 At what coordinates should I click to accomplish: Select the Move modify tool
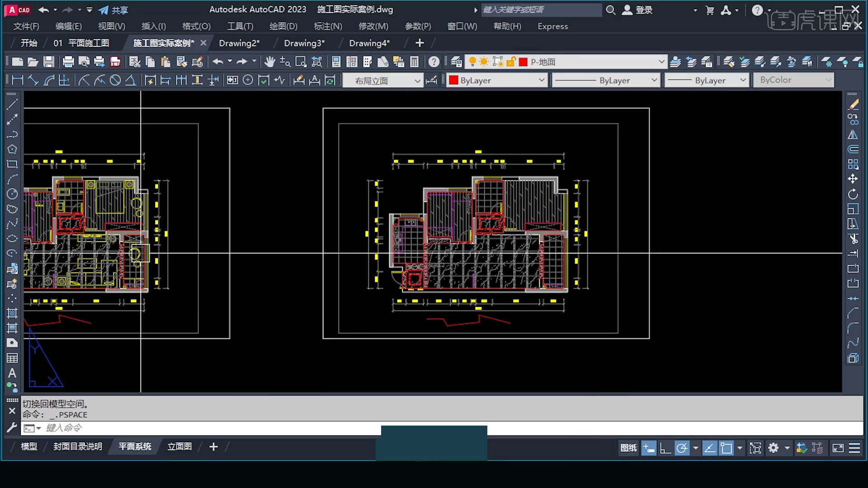click(853, 179)
